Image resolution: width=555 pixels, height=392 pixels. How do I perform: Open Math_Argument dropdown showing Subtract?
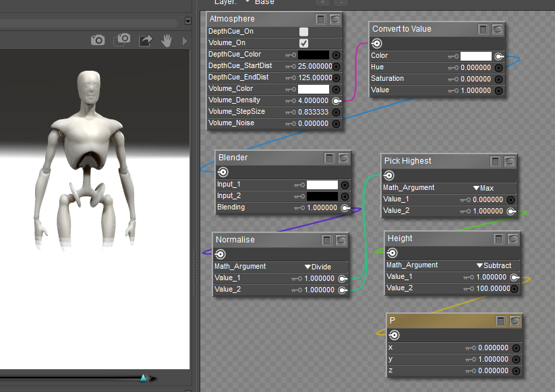pyautogui.click(x=494, y=265)
